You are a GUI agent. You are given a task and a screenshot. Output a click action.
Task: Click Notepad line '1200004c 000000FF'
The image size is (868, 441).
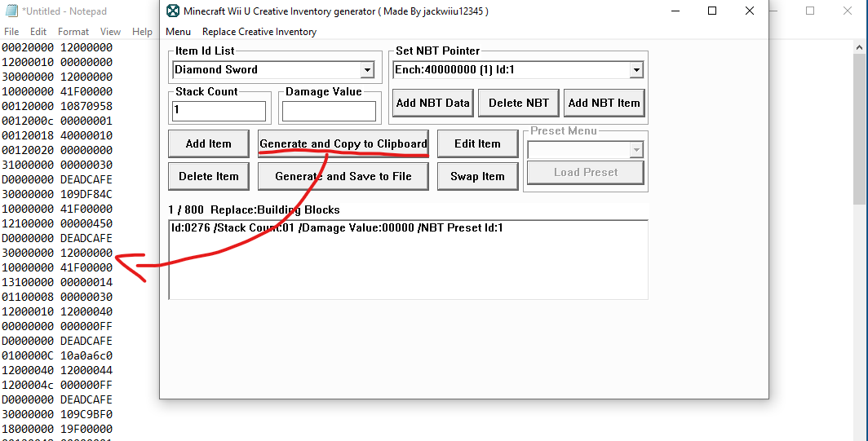point(57,385)
